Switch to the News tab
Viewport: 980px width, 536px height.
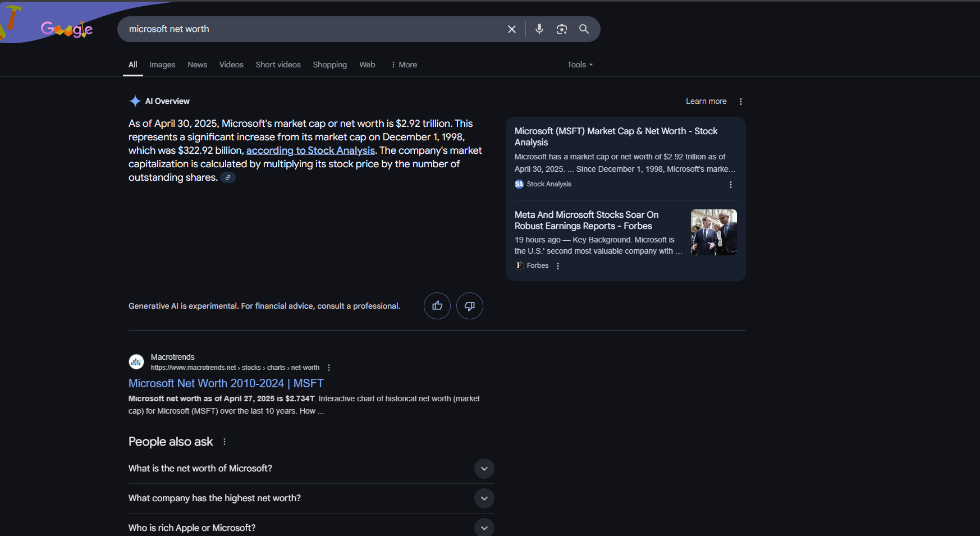pos(198,65)
